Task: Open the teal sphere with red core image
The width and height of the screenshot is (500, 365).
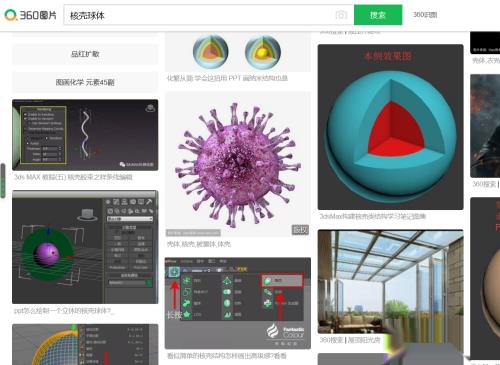Action: (x=390, y=127)
